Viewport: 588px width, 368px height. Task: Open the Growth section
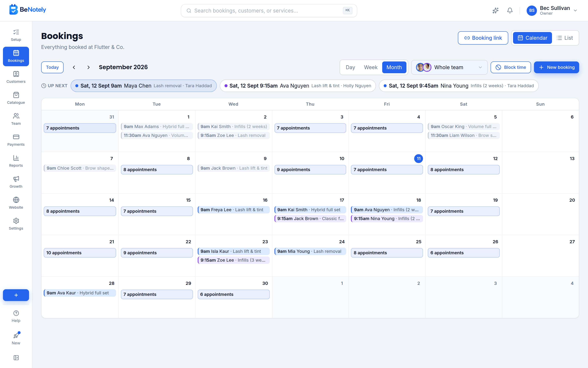click(x=16, y=182)
